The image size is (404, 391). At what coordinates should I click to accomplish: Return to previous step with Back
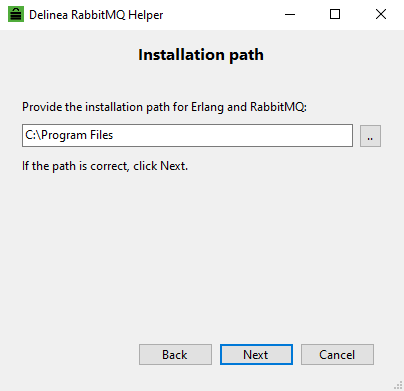pyautogui.click(x=175, y=354)
